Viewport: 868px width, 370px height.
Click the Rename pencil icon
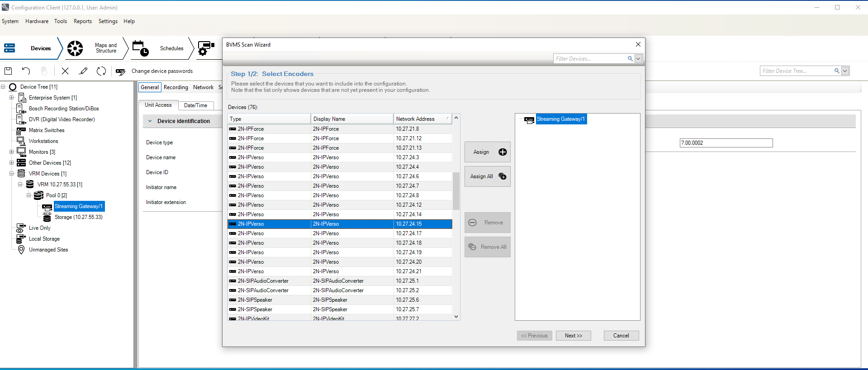click(83, 71)
